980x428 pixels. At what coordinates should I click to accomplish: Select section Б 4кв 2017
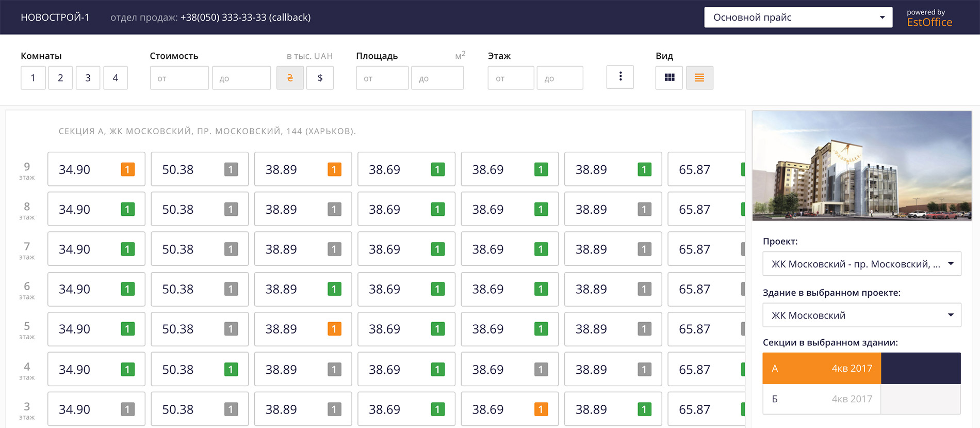(822, 399)
